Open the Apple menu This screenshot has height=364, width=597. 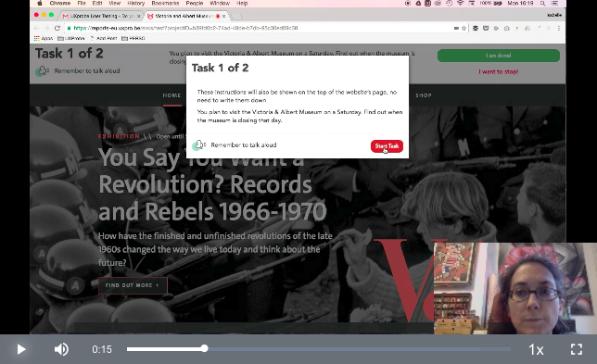[40, 4]
